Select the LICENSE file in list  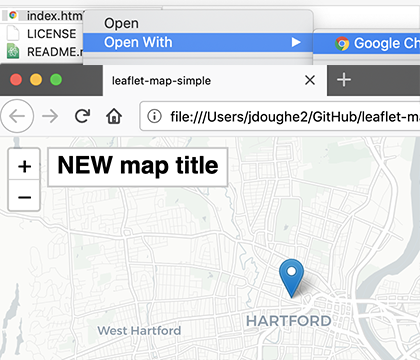coord(43,34)
